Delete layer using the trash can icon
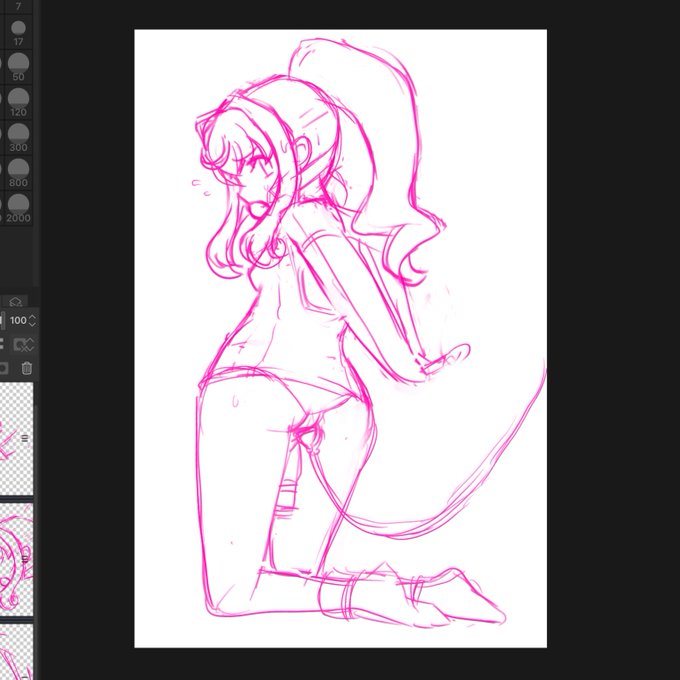The image size is (680, 680). tap(26, 368)
